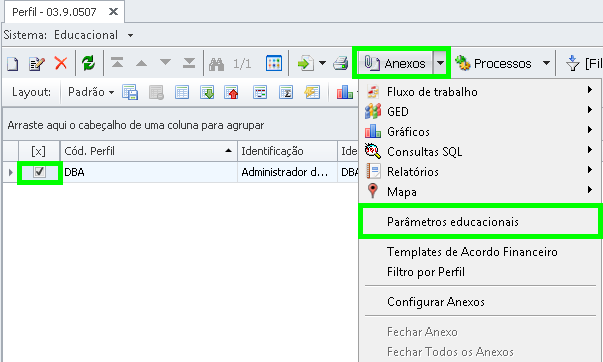
Task: Select the DBA cell in Cód. Perfil column
Action: tap(149, 172)
